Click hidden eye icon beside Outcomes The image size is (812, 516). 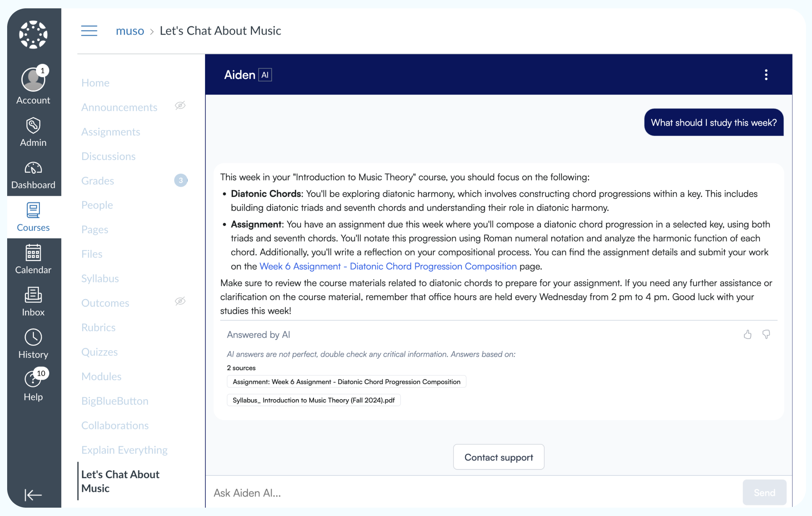pos(180,301)
